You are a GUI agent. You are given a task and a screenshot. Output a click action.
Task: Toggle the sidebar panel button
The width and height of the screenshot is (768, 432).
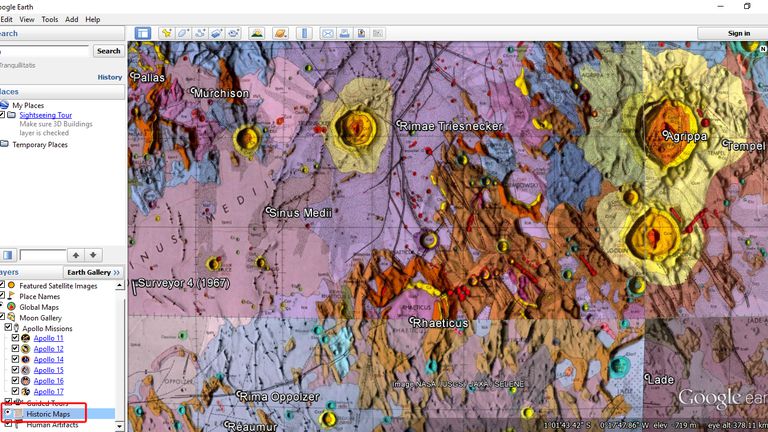[142, 33]
